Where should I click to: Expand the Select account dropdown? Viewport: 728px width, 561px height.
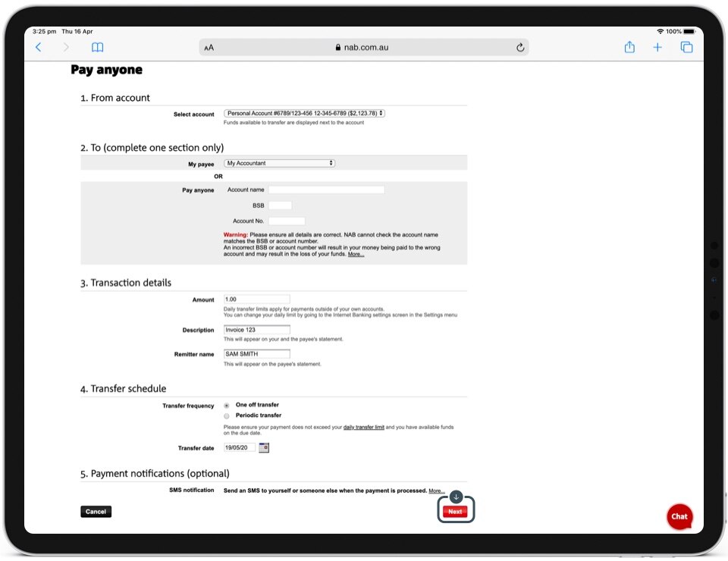tap(304, 114)
